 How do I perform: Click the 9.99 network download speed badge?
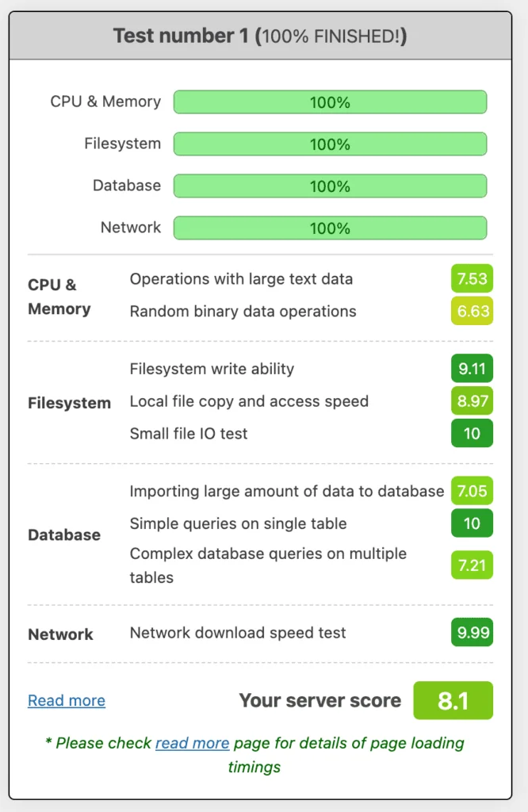[472, 632]
